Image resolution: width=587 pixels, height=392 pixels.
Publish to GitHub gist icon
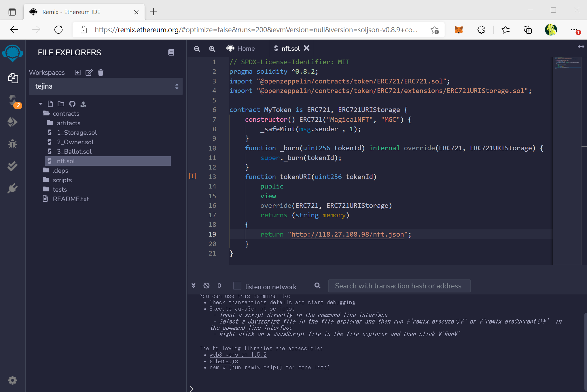(x=72, y=104)
